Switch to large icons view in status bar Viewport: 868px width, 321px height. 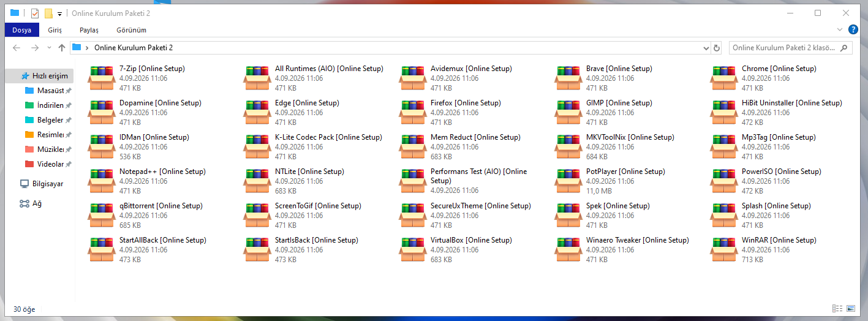(x=850, y=308)
